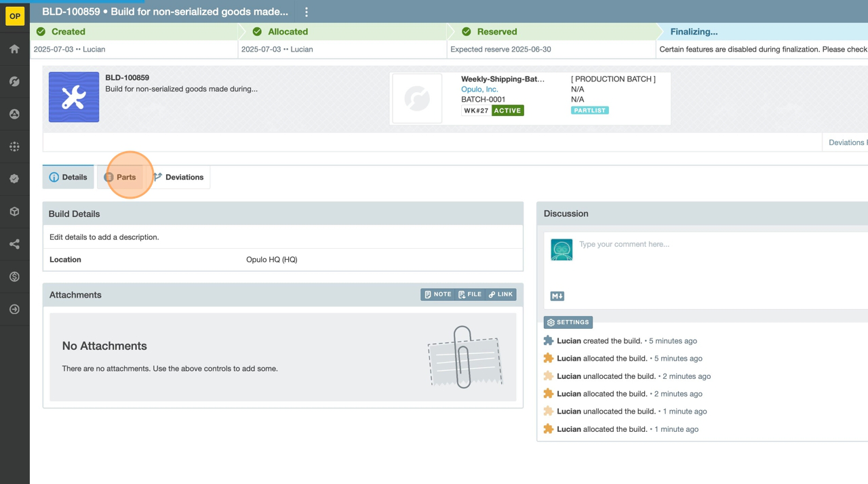Click the blue wrench build icon

point(74,97)
